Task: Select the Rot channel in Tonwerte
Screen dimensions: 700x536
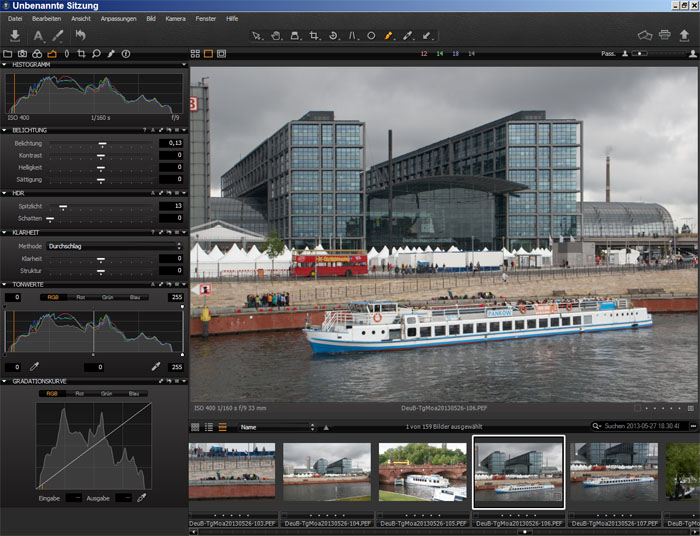Action: coord(81,297)
